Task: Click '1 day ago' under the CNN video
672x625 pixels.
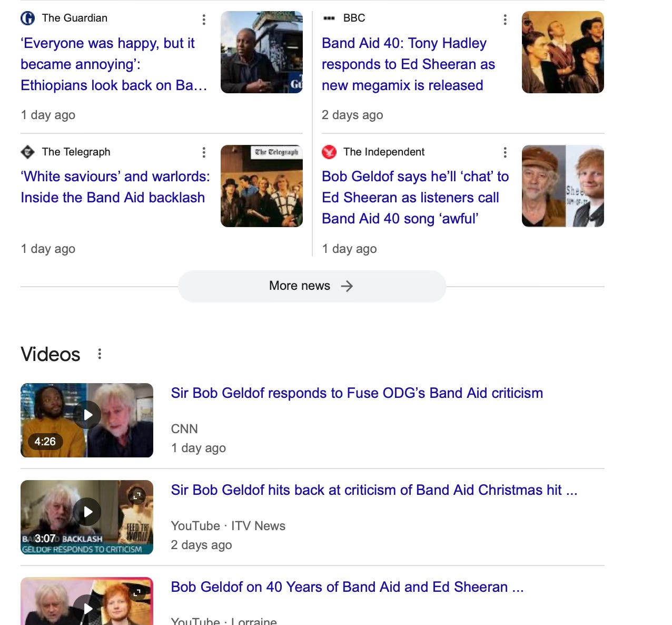Action: click(x=198, y=448)
